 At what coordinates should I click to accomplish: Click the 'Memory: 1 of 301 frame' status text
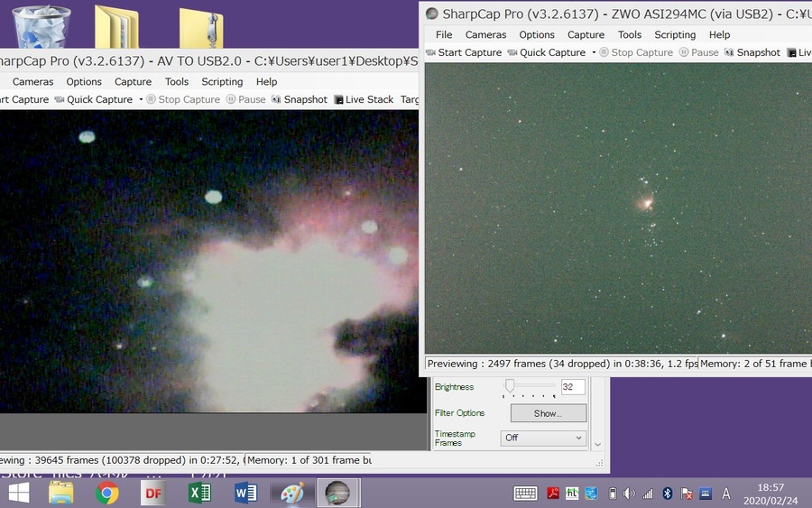(x=309, y=460)
